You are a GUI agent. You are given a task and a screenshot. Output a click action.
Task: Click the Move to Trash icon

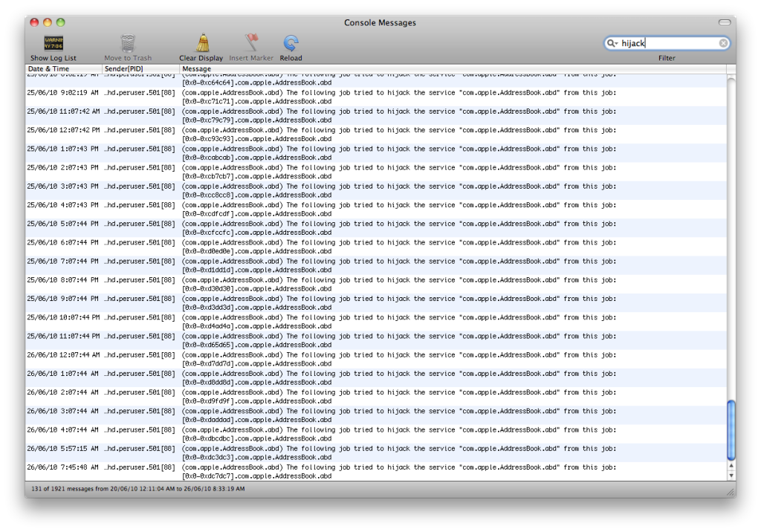tap(128, 43)
